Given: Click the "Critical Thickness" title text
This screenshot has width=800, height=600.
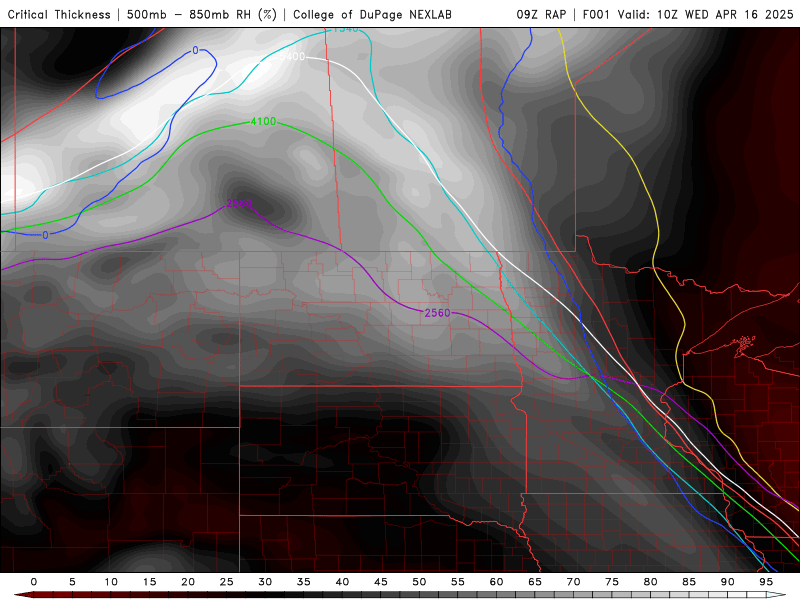Looking at the screenshot, I should click(x=59, y=14).
